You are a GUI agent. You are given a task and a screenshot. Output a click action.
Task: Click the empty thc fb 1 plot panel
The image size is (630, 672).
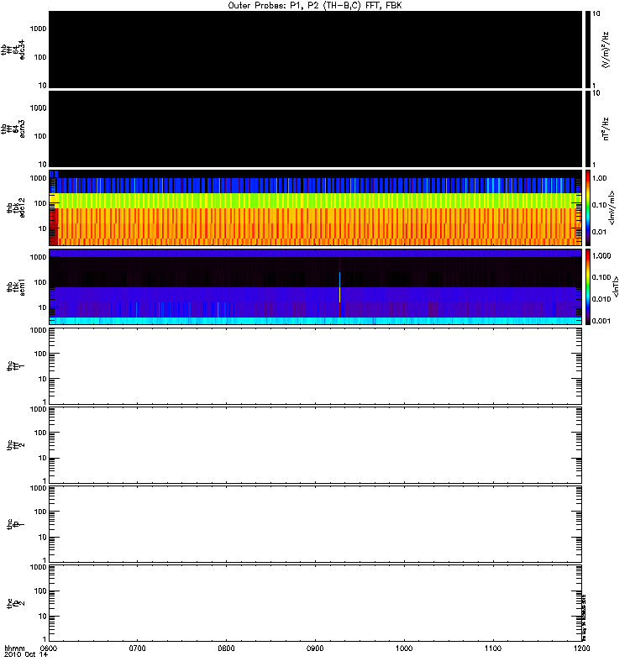(316, 523)
